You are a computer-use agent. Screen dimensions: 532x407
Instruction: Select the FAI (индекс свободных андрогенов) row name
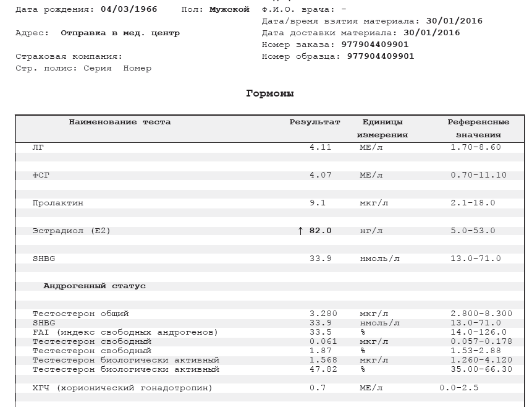click(125, 332)
